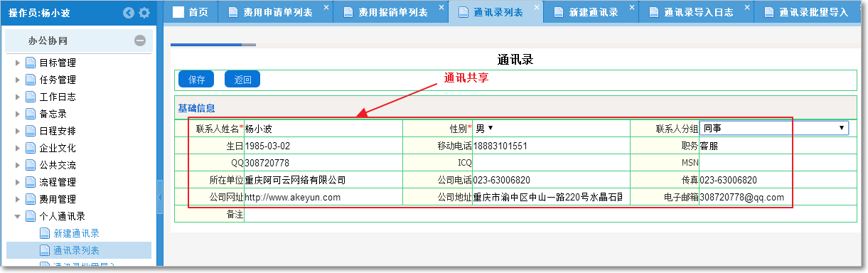Close the 费用申请单列表 tab

click(x=326, y=7)
